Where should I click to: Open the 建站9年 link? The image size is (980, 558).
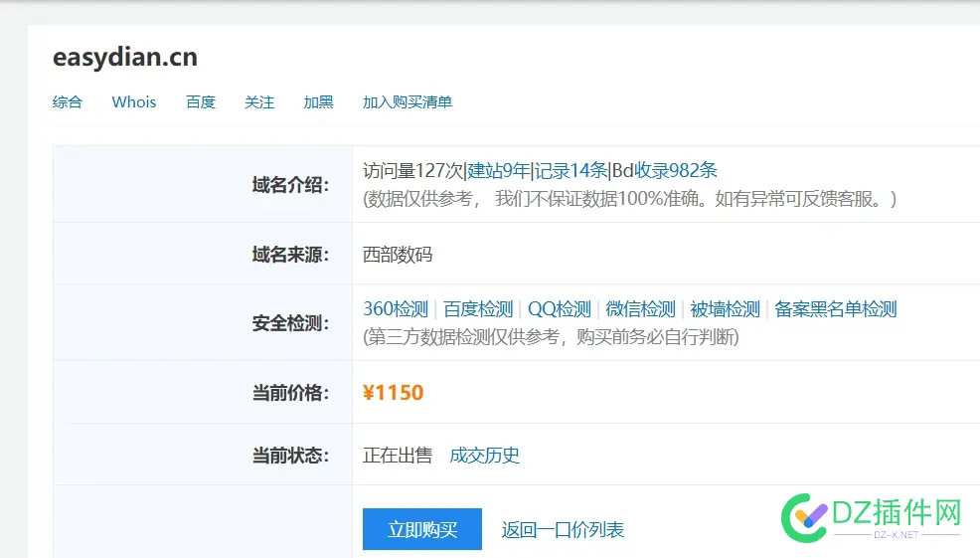tap(499, 170)
